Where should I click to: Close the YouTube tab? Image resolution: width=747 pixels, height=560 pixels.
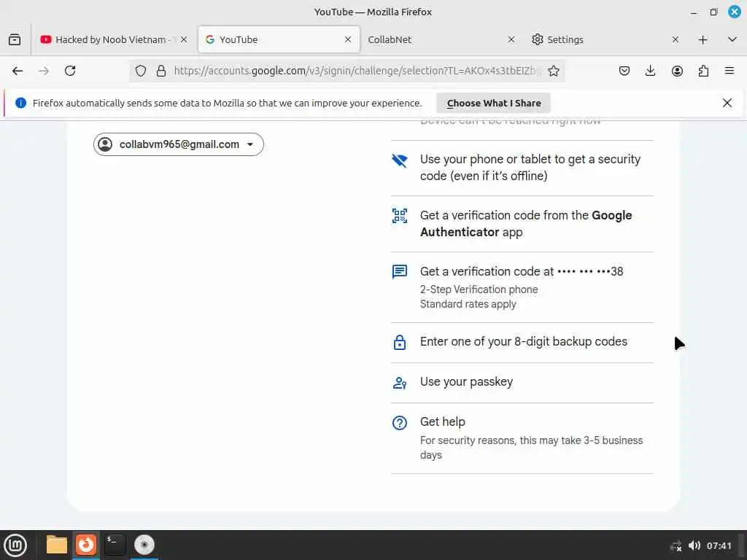(x=348, y=39)
